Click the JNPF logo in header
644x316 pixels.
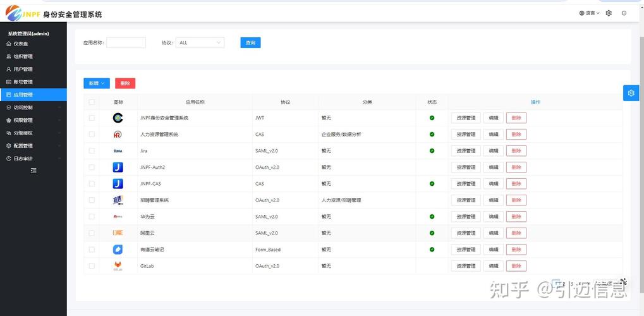23,13
